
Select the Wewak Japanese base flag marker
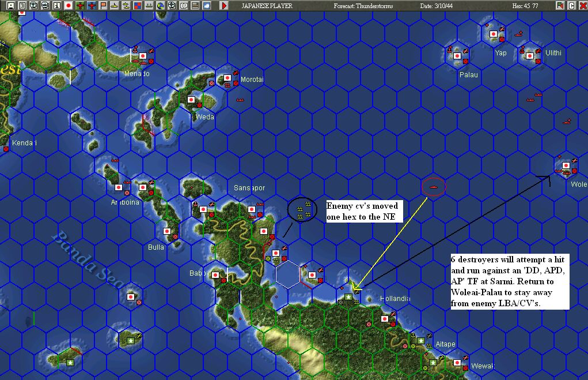pos(457,363)
